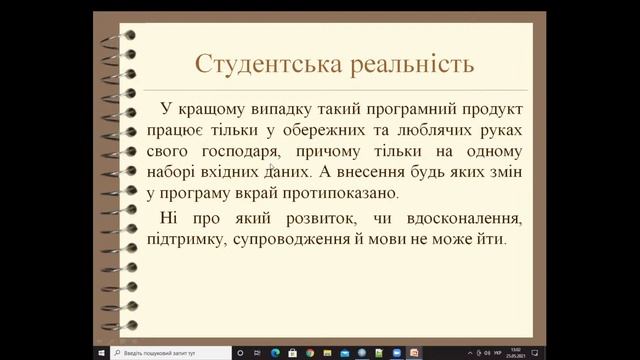The width and height of the screenshot is (640, 360).
Task: Open the notification action center
Action: (535, 353)
